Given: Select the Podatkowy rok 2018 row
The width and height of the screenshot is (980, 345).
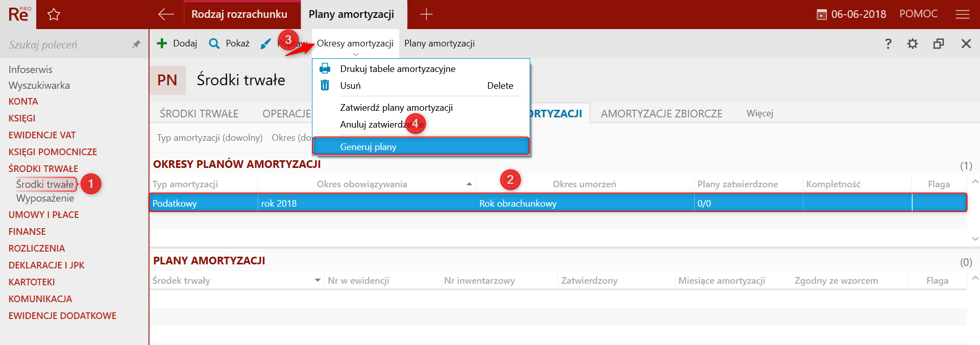Looking at the screenshot, I should 558,203.
